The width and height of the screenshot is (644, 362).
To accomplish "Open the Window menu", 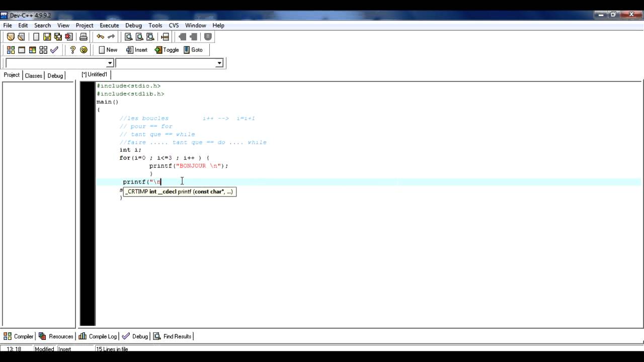I will click(x=195, y=25).
